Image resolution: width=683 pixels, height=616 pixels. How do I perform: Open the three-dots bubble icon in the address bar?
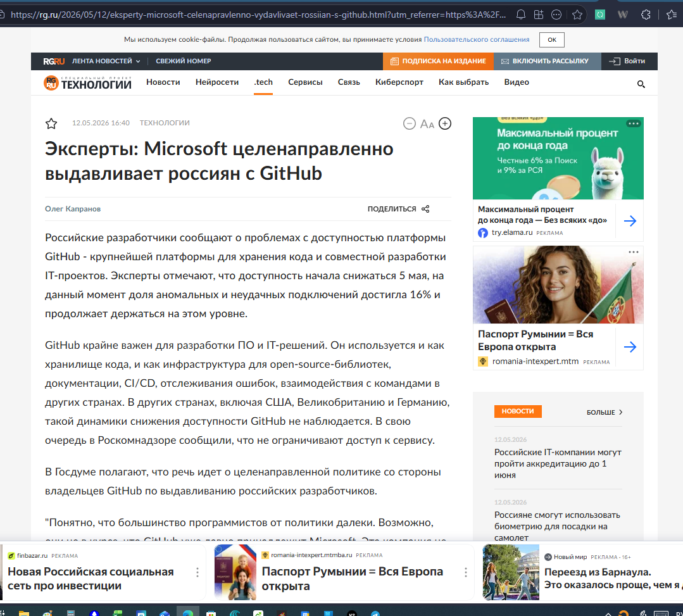(x=556, y=15)
